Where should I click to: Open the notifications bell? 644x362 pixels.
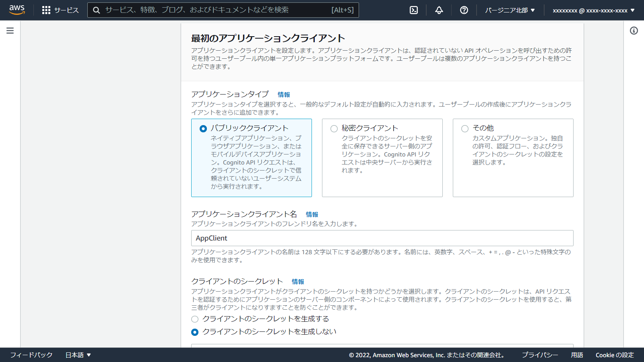pyautogui.click(x=439, y=10)
